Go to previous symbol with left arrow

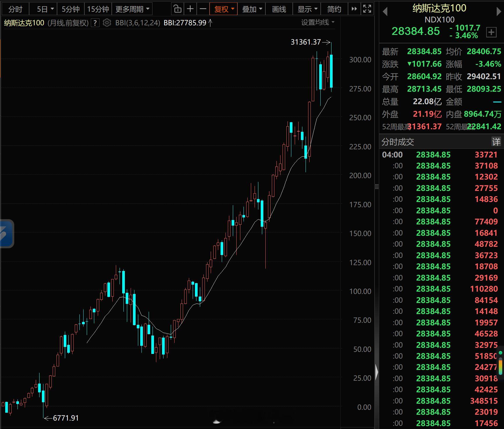click(x=385, y=12)
